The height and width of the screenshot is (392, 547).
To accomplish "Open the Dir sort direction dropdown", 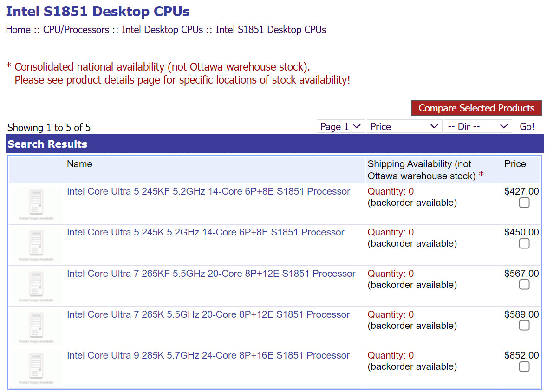I will pos(477,126).
